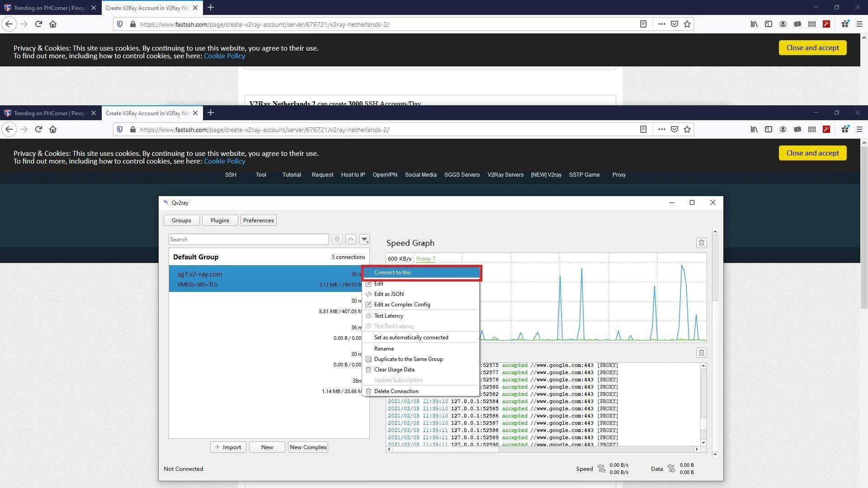Choose Edit as JSON in the context menu
Image resolution: width=868 pixels, height=488 pixels.
click(421, 294)
